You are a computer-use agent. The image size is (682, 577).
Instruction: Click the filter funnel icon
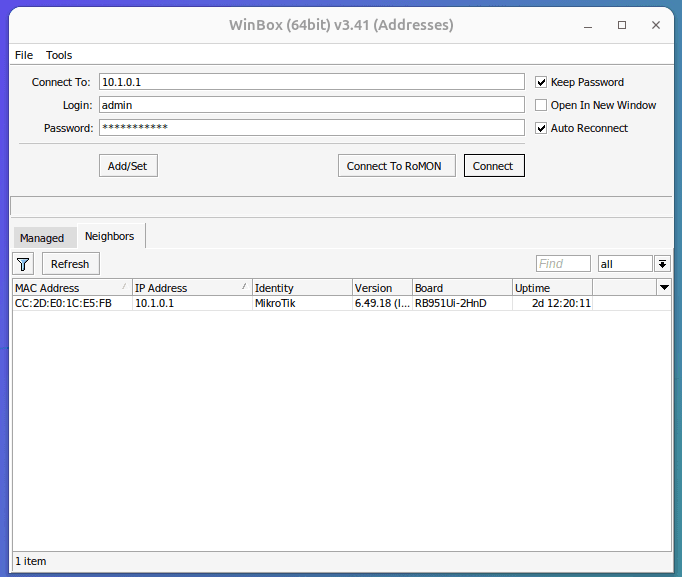point(23,264)
